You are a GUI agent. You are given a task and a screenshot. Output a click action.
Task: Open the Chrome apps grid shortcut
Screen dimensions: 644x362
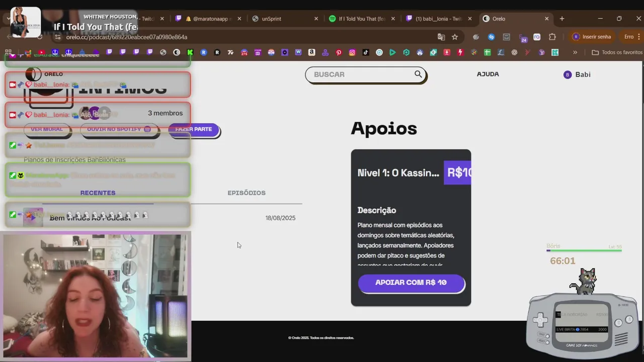tap(8, 52)
